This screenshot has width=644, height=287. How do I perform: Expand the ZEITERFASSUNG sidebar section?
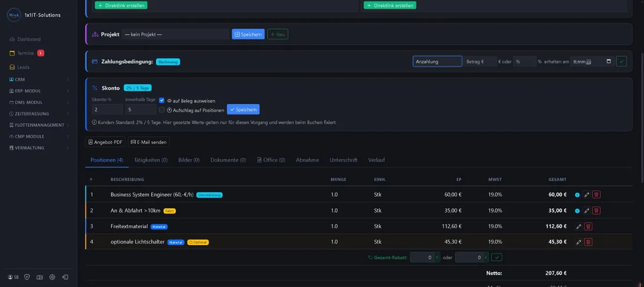[x=39, y=114]
